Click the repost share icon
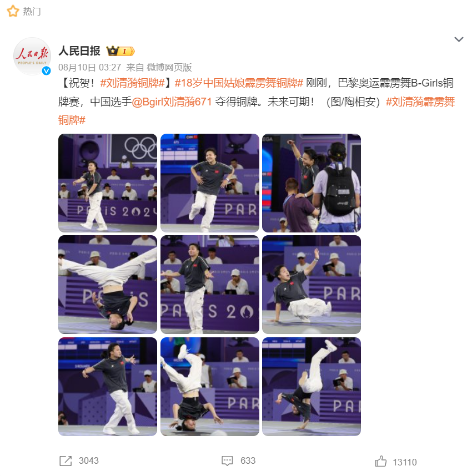The height and width of the screenshot is (476, 472). (66, 461)
